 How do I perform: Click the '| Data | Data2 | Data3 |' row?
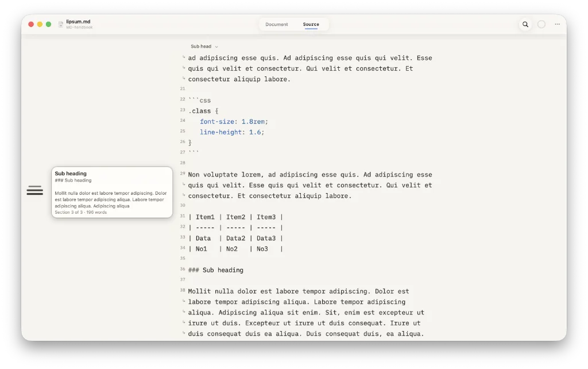click(x=235, y=239)
